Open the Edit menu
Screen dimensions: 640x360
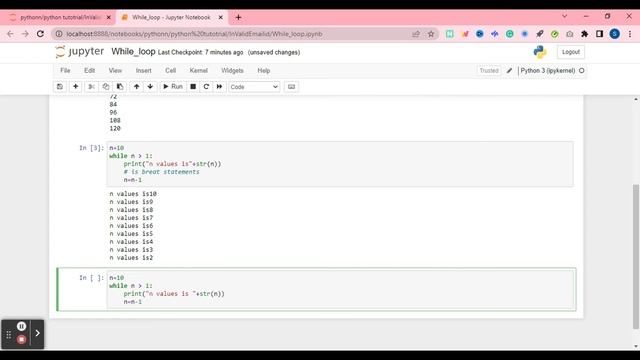point(89,71)
